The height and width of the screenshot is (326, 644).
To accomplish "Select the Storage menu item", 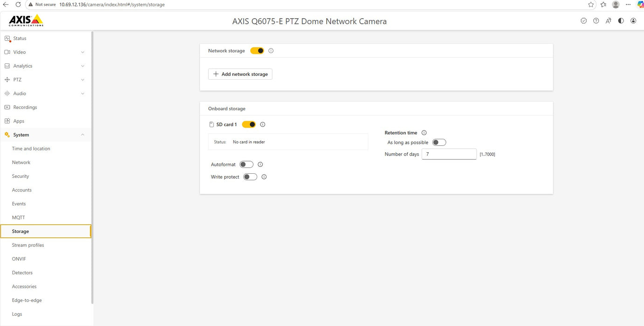I will [x=46, y=231].
